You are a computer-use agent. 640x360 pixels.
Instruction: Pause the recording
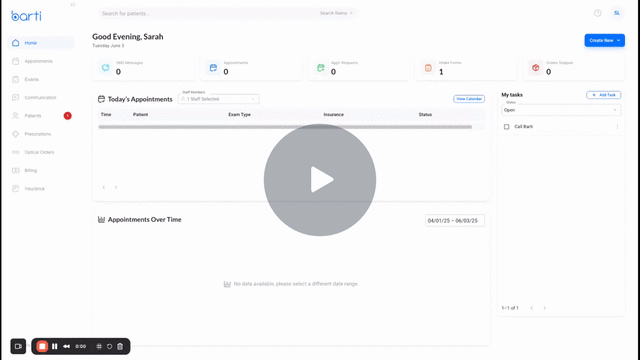[x=55, y=347]
